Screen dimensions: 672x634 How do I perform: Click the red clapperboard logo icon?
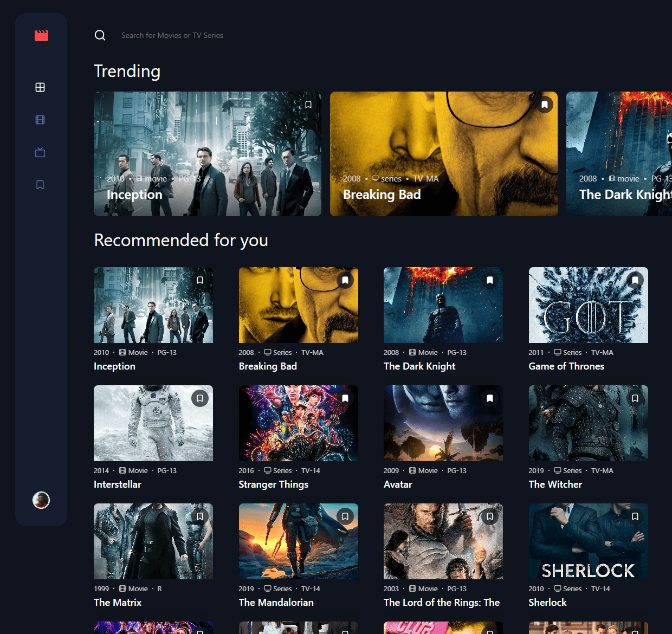[x=41, y=36]
